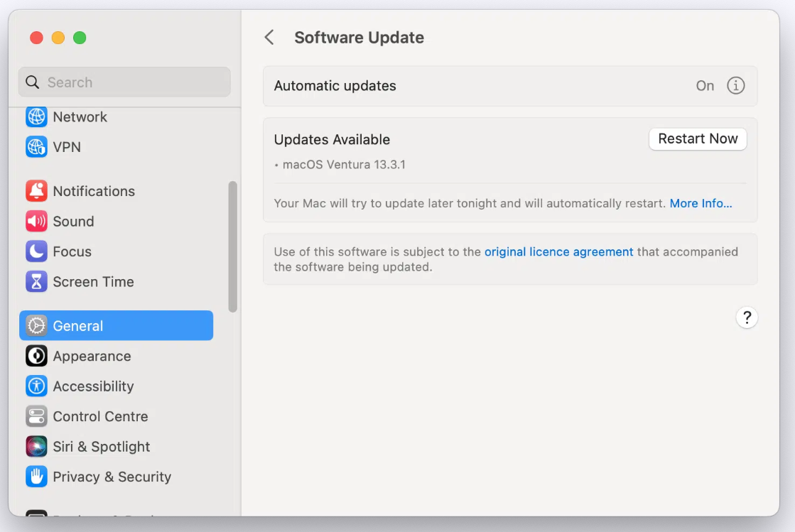This screenshot has height=532, width=795.
Task: Go back using the left chevron
Action: pos(269,38)
